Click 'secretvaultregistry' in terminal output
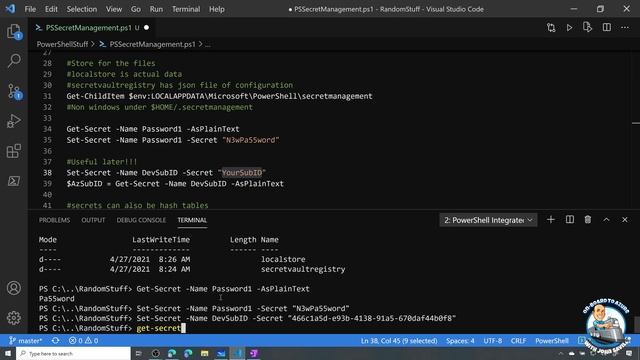The width and height of the screenshot is (640, 360). pyautogui.click(x=303, y=269)
